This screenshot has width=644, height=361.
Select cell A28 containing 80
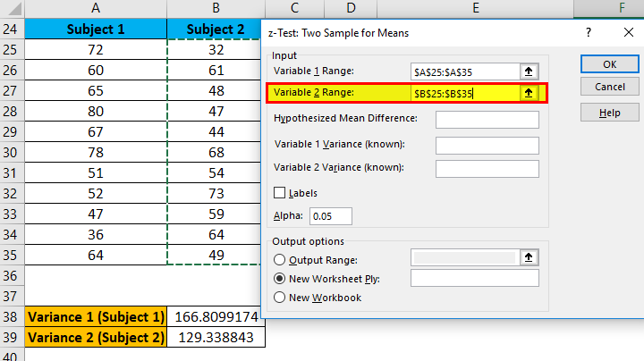coord(96,111)
